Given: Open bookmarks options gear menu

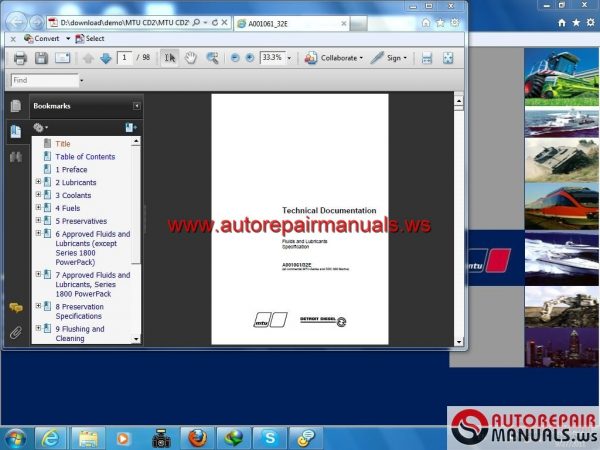Looking at the screenshot, I should [x=40, y=127].
